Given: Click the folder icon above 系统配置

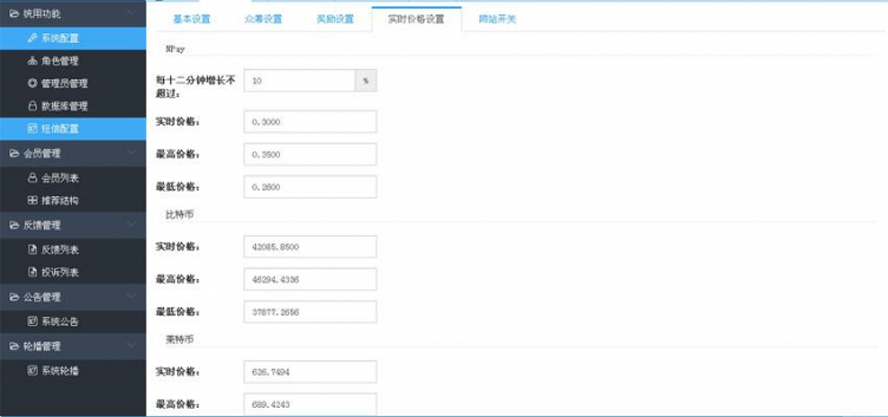Looking at the screenshot, I should pos(14,14).
